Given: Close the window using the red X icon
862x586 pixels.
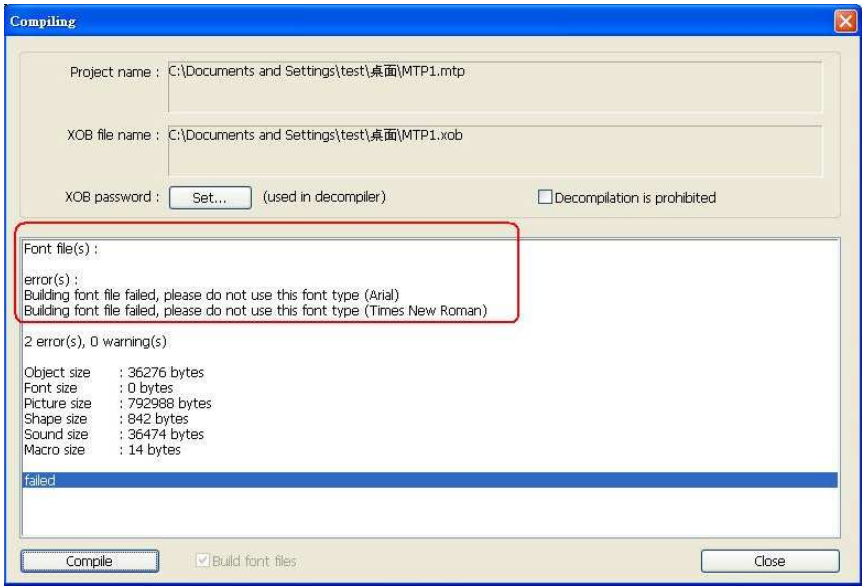Looking at the screenshot, I should [846, 21].
